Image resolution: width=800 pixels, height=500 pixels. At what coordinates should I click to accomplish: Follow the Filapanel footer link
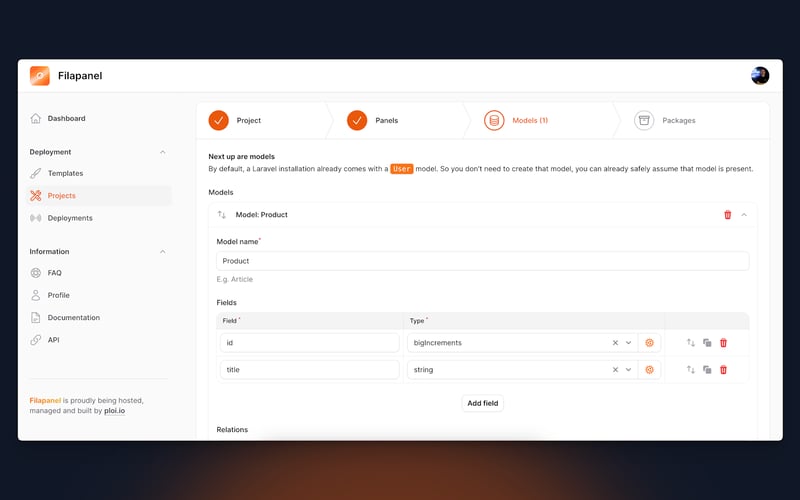45,401
